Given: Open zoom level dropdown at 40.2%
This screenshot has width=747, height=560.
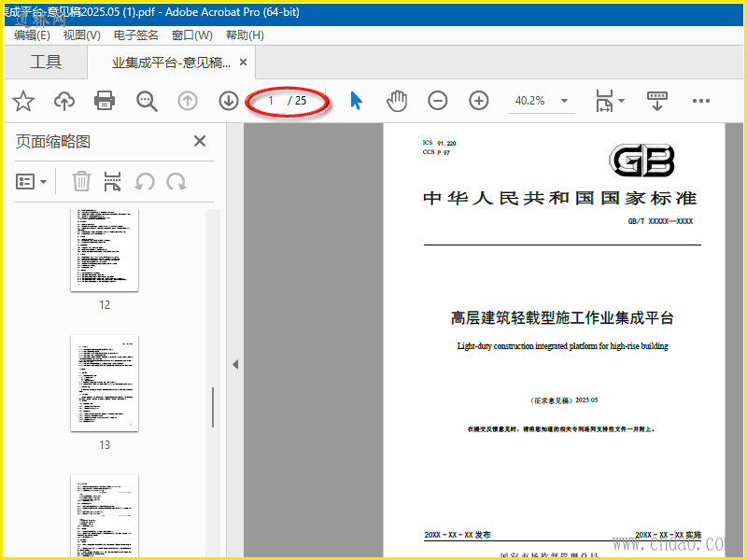Looking at the screenshot, I should (565, 101).
